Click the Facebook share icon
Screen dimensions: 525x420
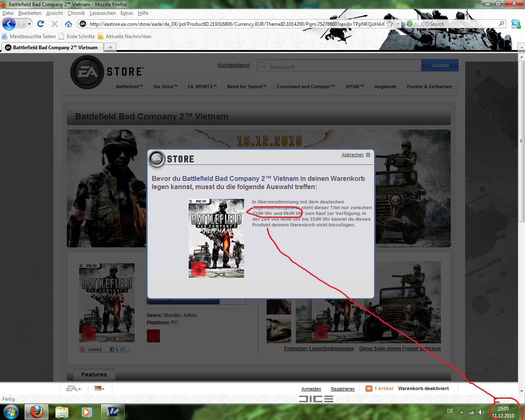pyautogui.click(x=112, y=349)
